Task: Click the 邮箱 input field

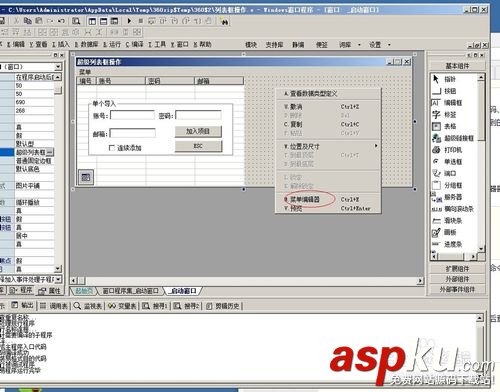Action: tap(133, 133)
